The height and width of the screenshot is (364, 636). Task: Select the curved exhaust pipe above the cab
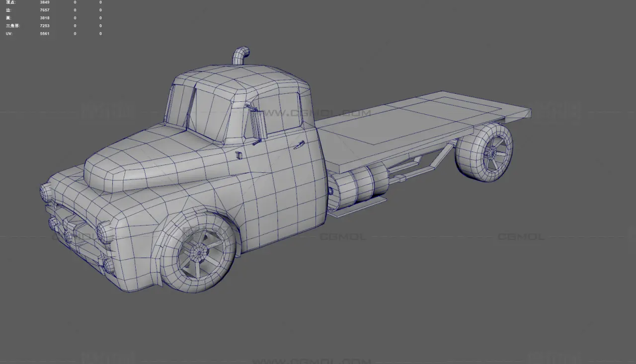(x=240, y=55)
